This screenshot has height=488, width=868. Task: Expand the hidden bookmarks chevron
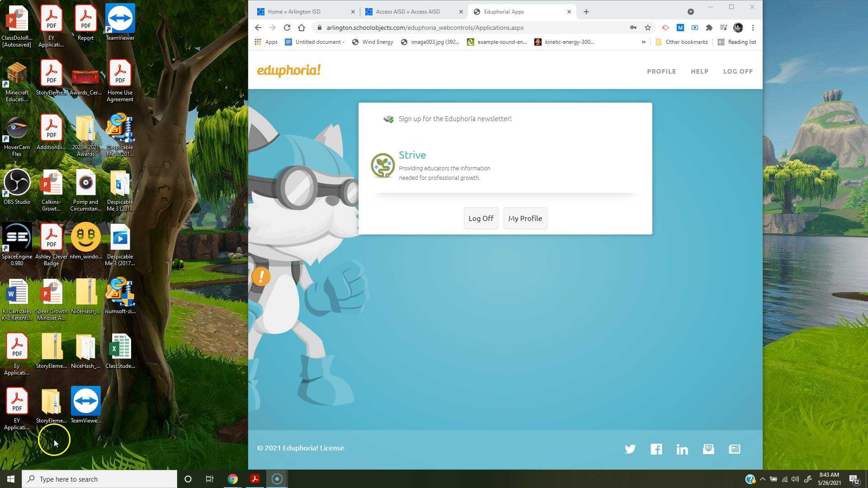[643, 42]
